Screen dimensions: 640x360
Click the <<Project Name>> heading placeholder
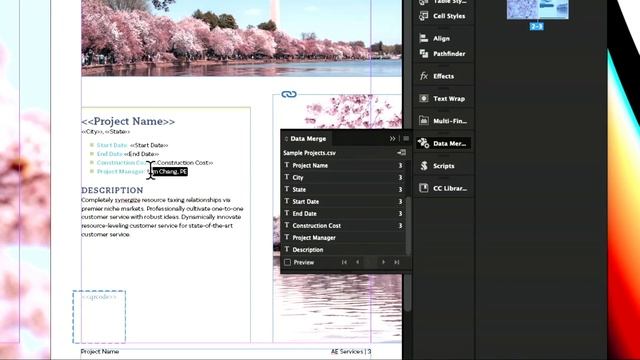[x=128, y=121]
